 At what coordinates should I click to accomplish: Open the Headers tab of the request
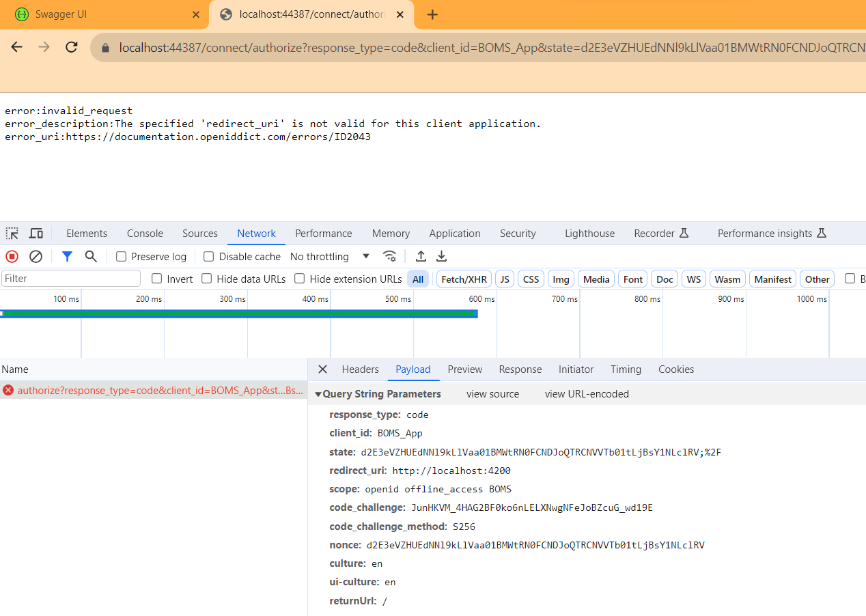[360, 369]
